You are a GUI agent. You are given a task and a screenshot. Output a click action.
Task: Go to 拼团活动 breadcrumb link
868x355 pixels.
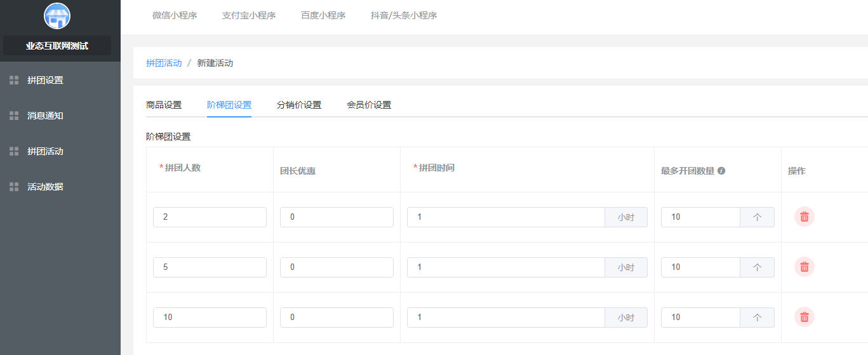click(x=164, y=63)
